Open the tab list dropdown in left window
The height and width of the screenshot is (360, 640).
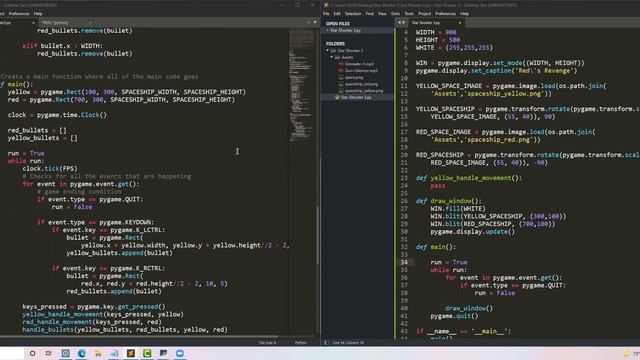click(x=315, y=22)
